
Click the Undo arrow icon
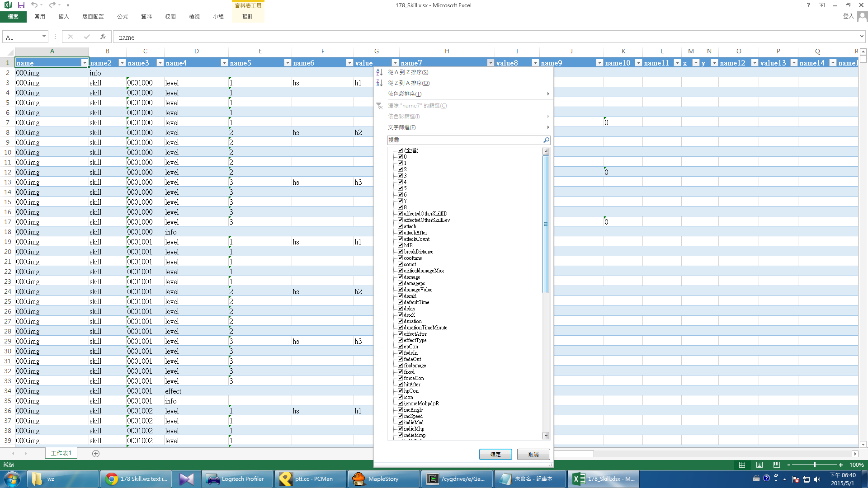(34, 5)
